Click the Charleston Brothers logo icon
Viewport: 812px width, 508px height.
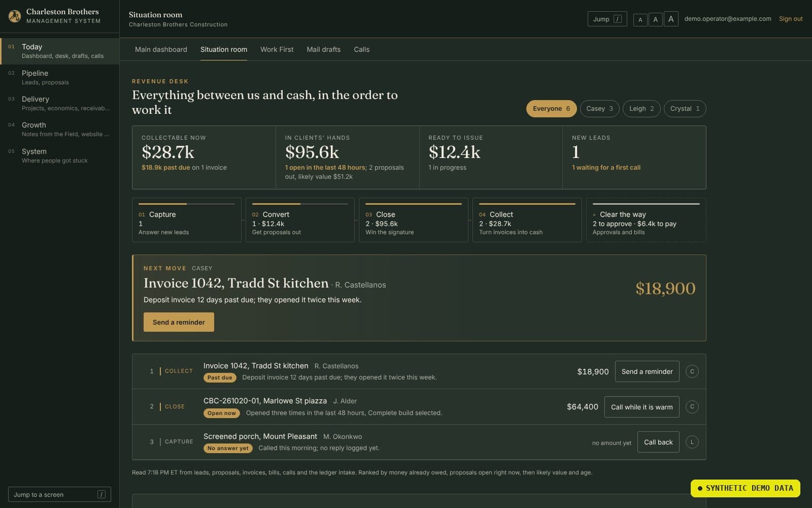pyautogui.click(x=15, y=16)
